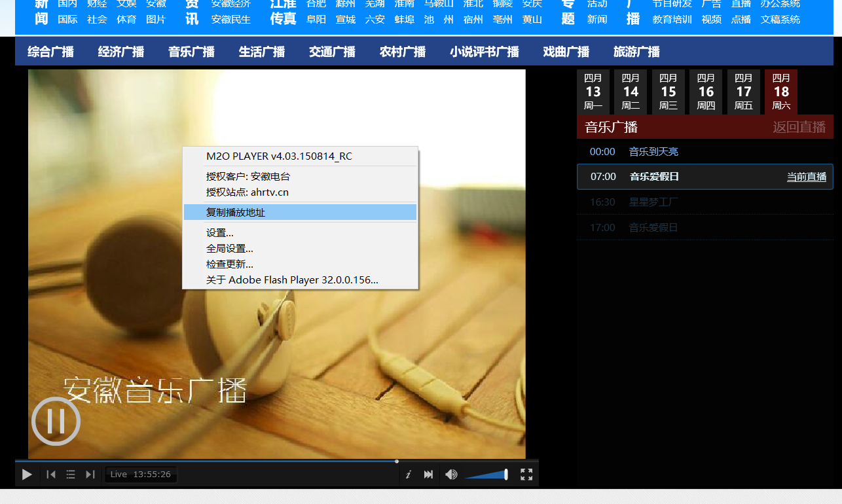Open 安徽民生 link
This screenshot has width=842, height=504.
tap(231, 20)
